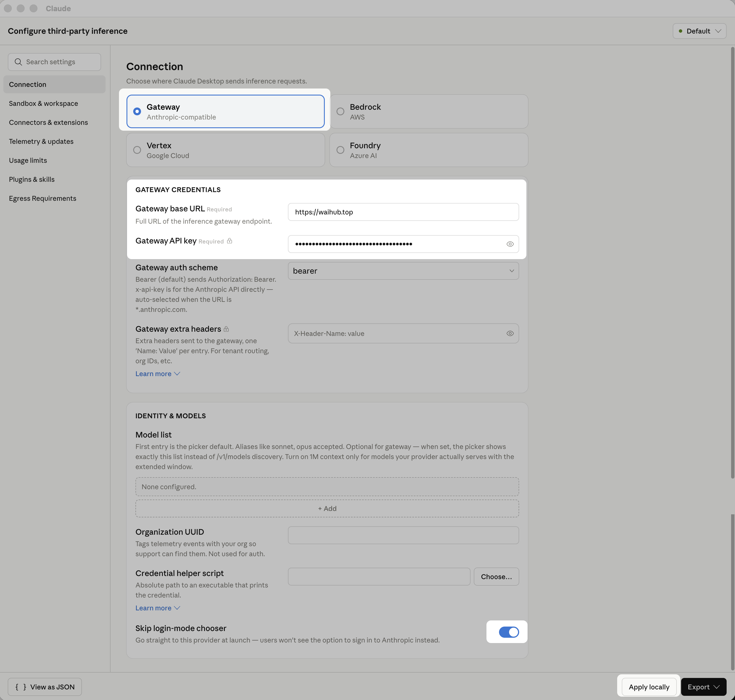Click the Gateway base URL field
This screenshot has width=735, height=700.
(403, 212)
